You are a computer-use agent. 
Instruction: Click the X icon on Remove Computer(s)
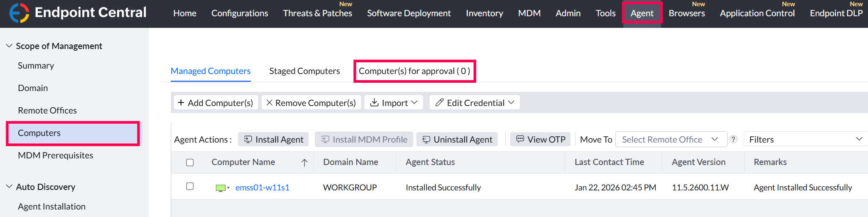[x=269, y=103]
